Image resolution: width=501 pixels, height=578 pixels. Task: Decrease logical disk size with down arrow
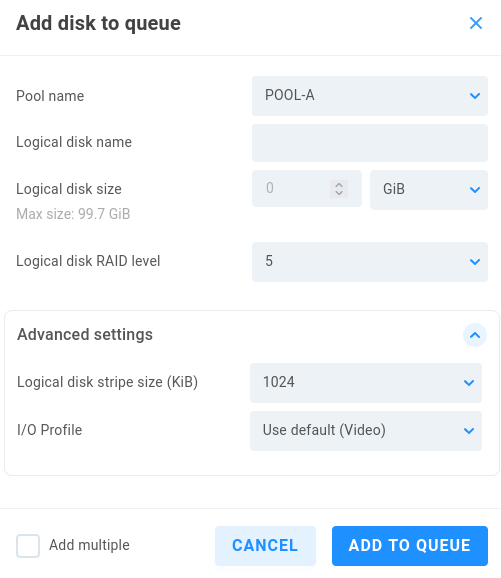pos(339,193)
